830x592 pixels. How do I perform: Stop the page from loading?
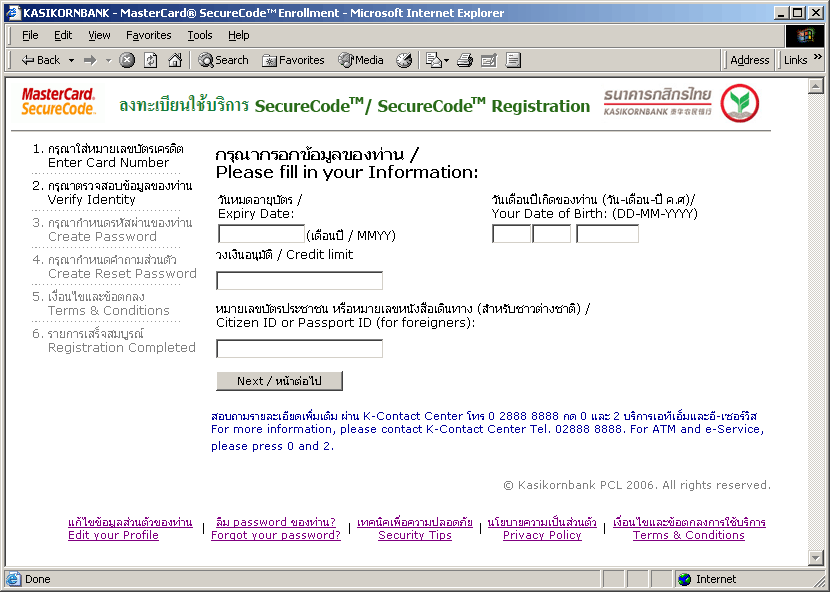pos(127,60)
